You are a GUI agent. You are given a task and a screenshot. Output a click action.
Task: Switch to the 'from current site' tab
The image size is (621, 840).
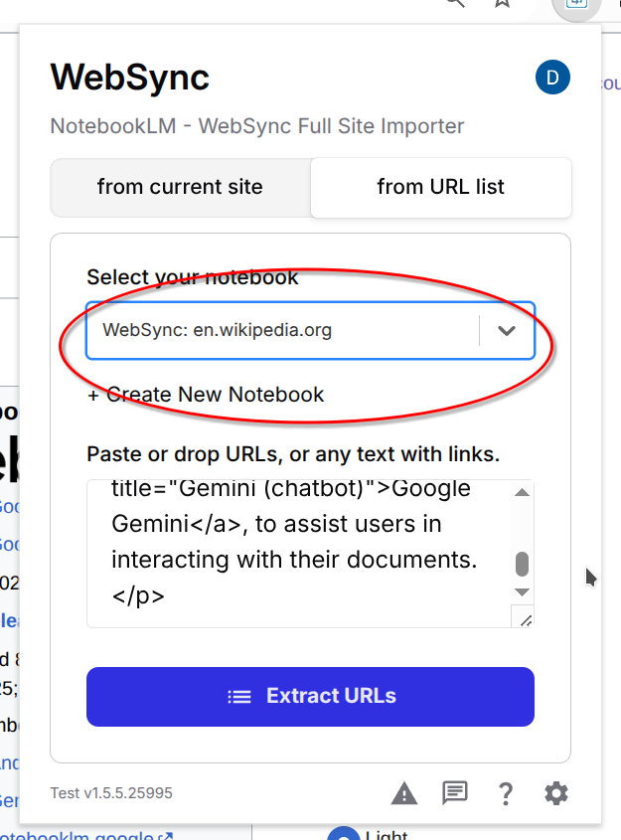click(180, 188)
